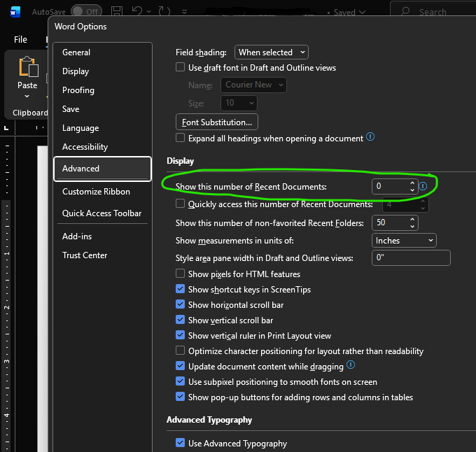Increase non-favorited Recent Folders count
The height and width of the screenshot is (452, 476).
tap(412, 219)
